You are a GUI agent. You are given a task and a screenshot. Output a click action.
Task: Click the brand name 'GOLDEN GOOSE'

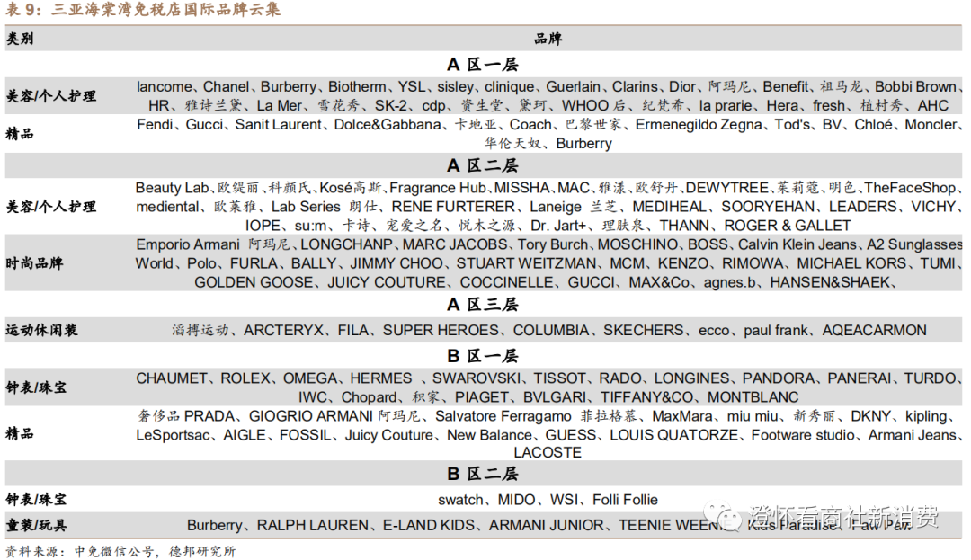tap(254, 282)
